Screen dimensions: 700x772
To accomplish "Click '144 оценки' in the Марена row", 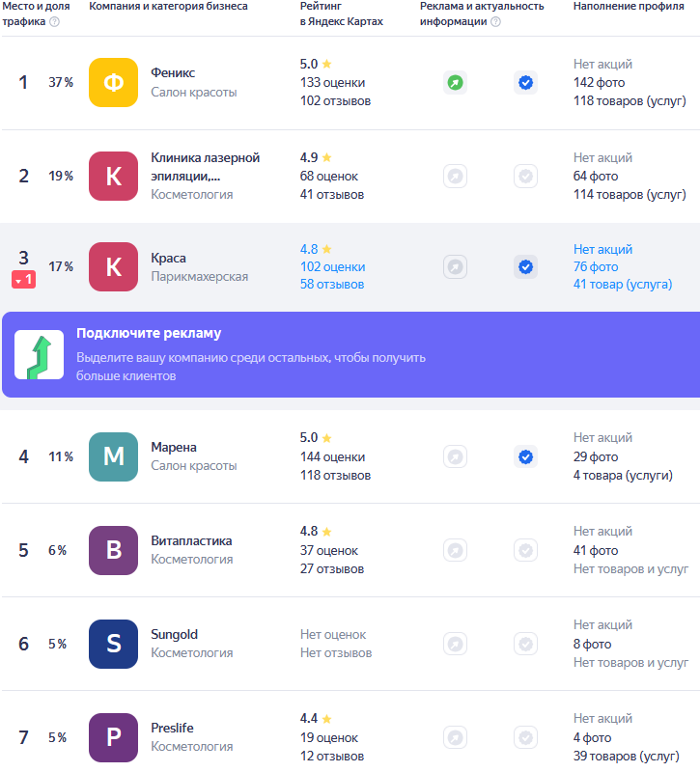I will (332, 456).
